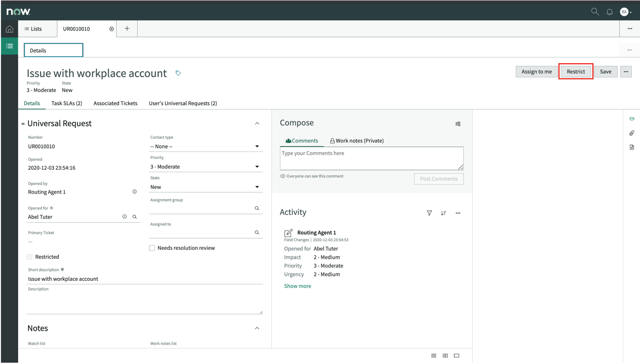This screenshot has width=640, height=364.
Task: Open the RA user avatar menu
Action: 626,12
